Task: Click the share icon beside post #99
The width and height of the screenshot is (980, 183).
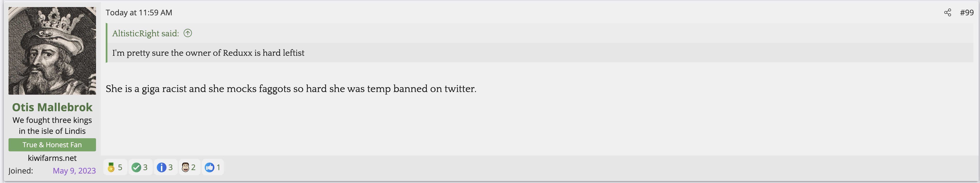Action: click(947, 13)
